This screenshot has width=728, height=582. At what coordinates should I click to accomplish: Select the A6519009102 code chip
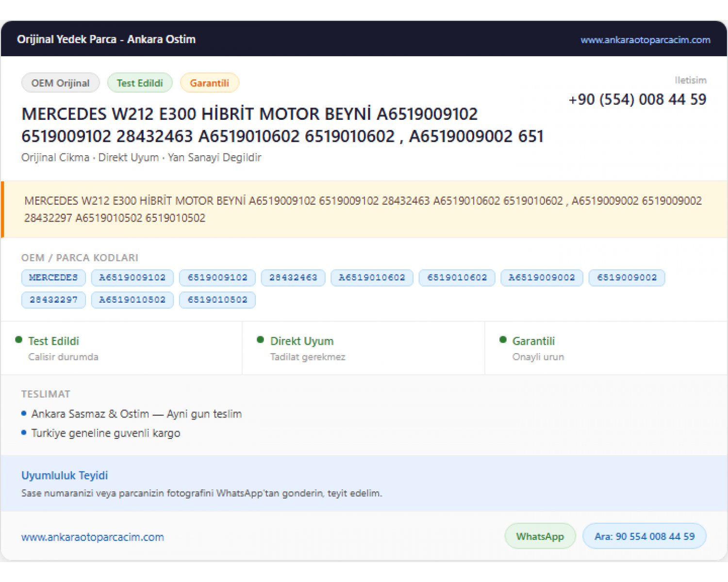point(132,278)
